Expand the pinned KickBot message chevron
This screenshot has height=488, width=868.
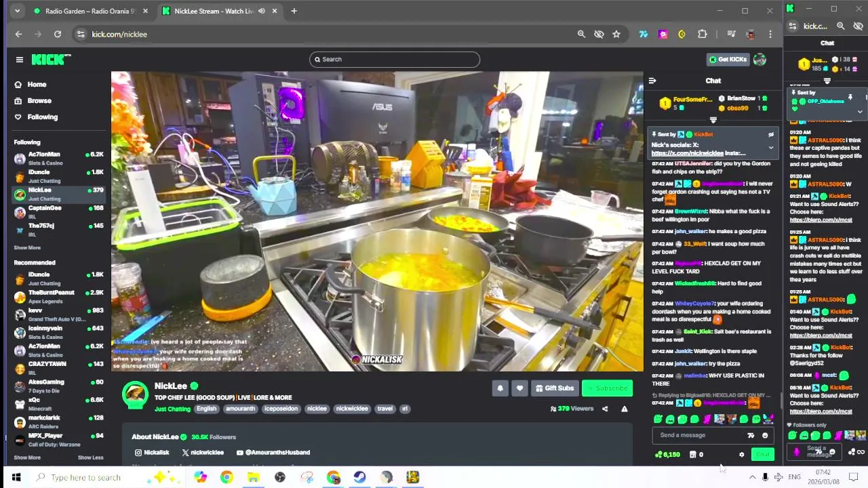coord(770,147)
